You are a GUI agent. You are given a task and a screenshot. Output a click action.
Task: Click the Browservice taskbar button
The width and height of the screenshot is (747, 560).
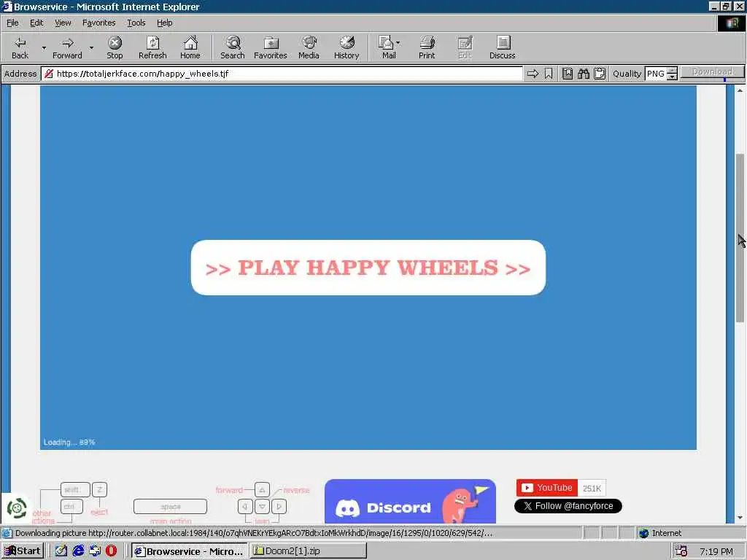point(189,551)
